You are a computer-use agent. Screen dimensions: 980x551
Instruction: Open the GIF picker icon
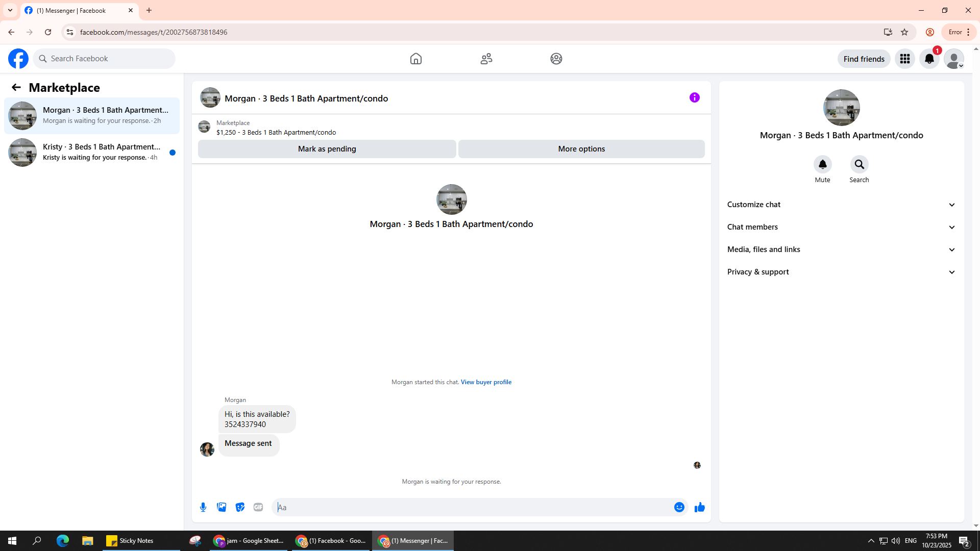point(258,507)
